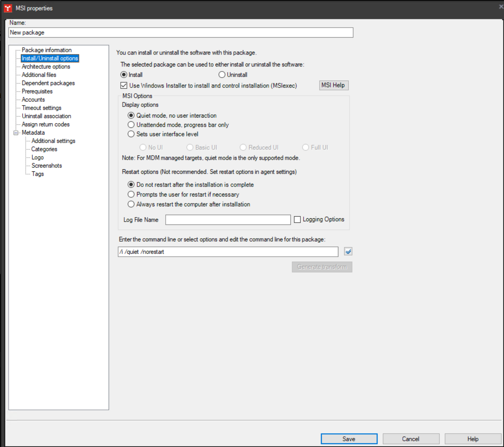Select Unattended mode, progress bar only

[131, 125]
